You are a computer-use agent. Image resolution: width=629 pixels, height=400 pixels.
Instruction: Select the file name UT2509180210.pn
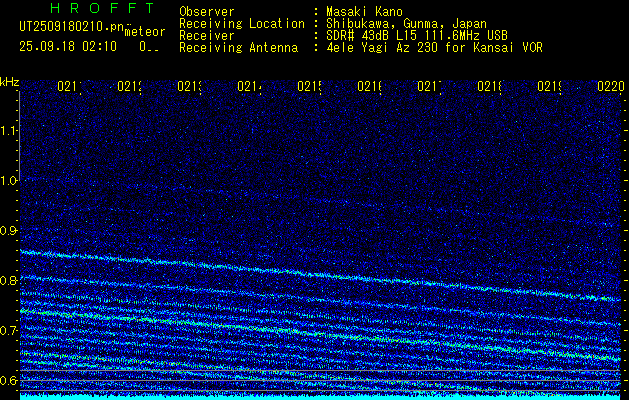tap(71, 26)
